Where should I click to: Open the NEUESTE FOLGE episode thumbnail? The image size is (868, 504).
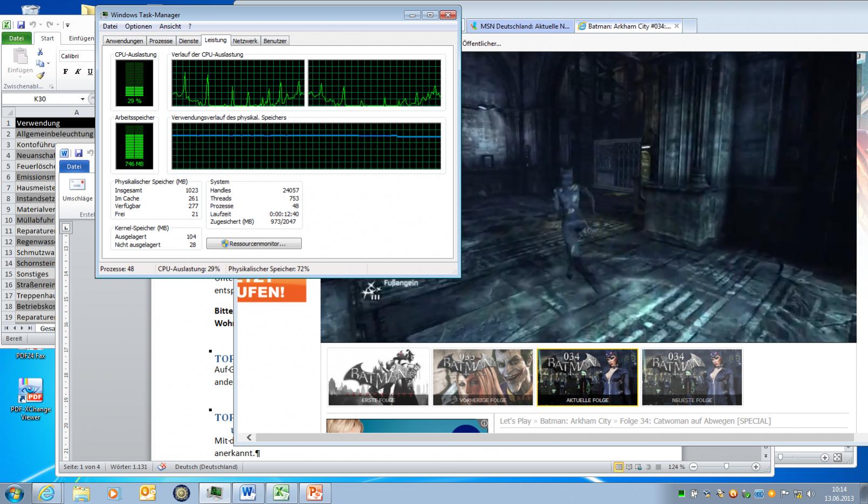point(692,377)
